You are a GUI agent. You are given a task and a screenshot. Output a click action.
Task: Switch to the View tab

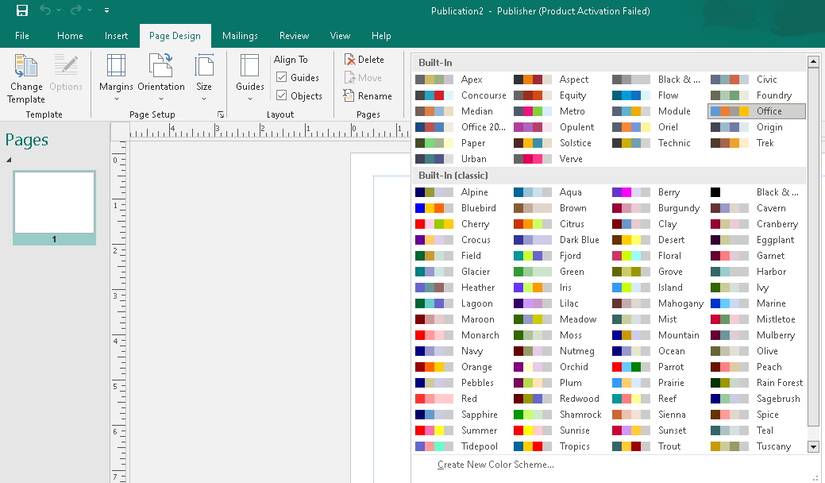[x=340, y=36]
